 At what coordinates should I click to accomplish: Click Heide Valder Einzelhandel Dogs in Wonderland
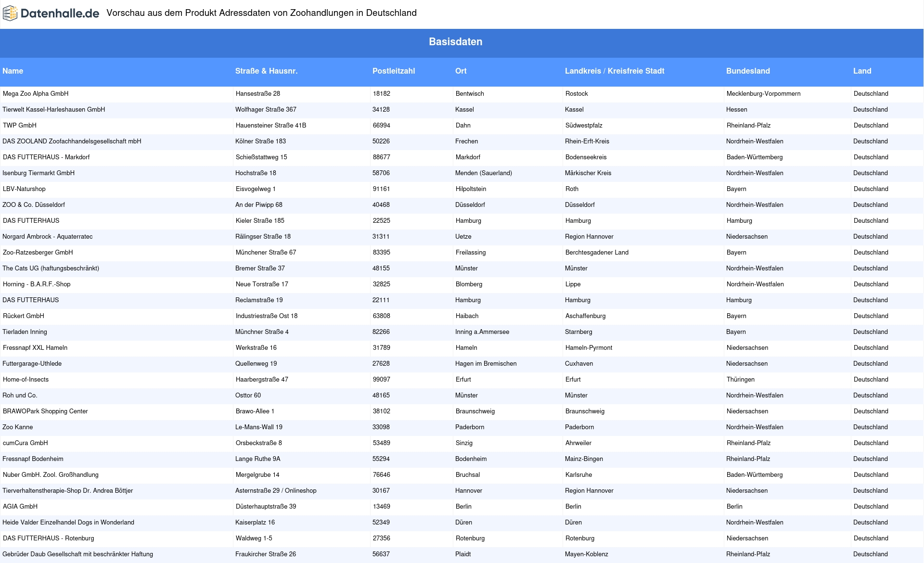tap(68, 523)
